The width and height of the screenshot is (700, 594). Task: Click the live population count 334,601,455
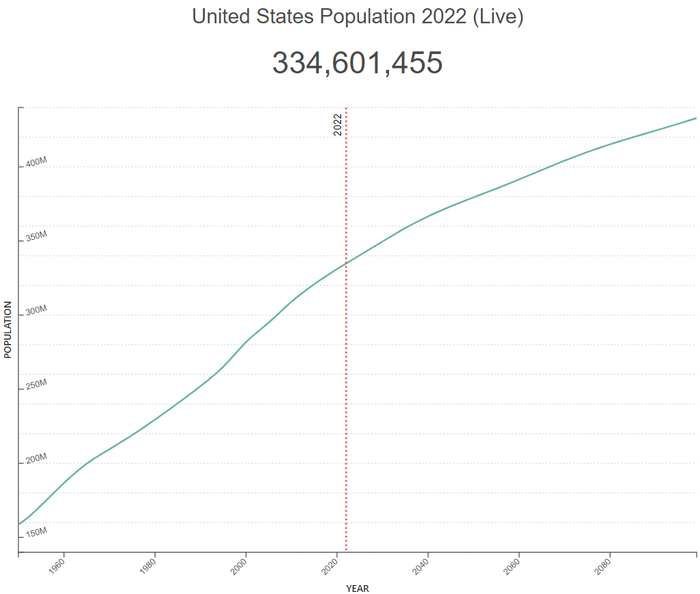point(358,63)
